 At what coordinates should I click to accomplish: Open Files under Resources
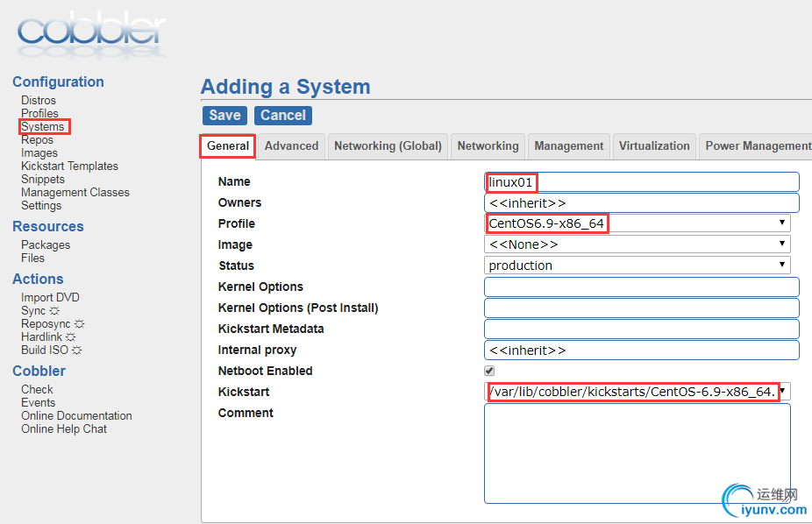[32, 258]
